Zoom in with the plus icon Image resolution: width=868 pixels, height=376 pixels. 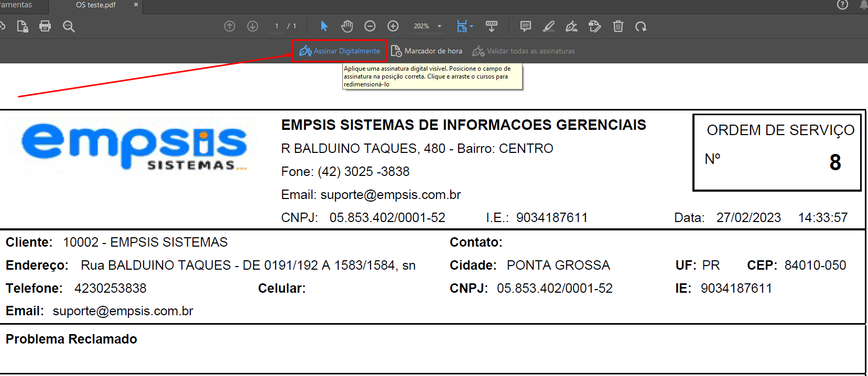[x=393, y=26]
